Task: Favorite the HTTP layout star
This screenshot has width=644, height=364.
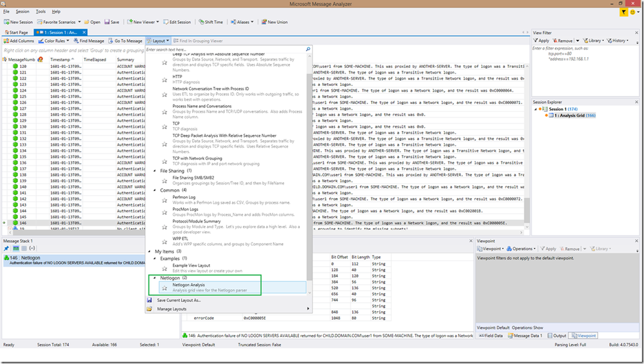Action: pyautogui.click(x=164, y=80)
